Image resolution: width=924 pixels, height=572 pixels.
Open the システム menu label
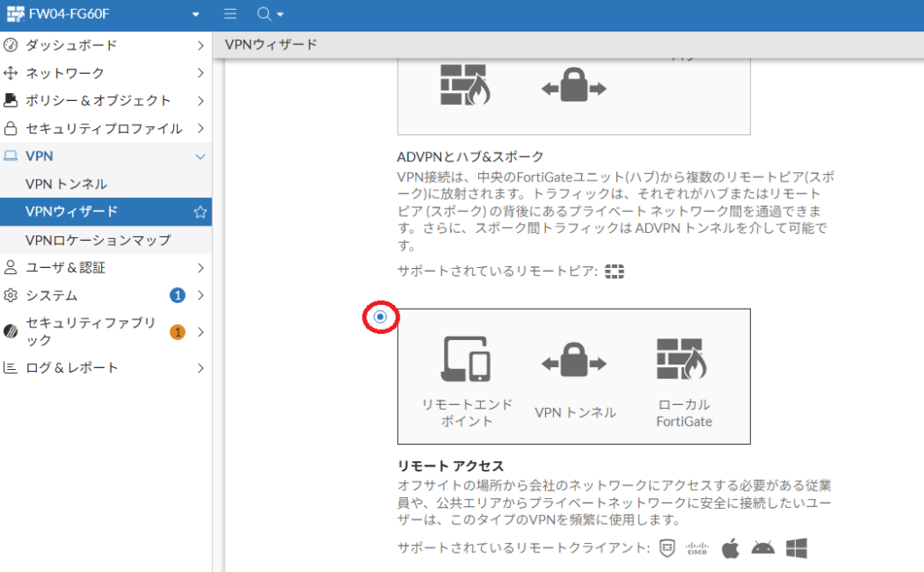click(51, 295)
